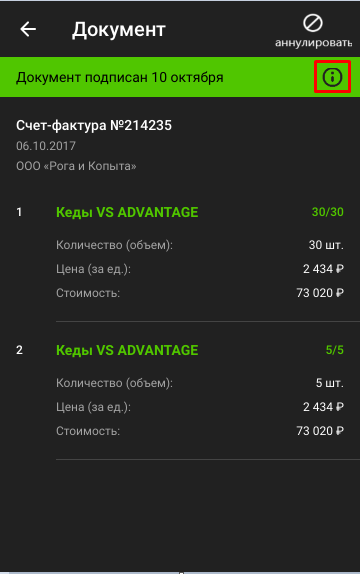Click the 'аннулировать' label
360x574 pixels.
313,43
